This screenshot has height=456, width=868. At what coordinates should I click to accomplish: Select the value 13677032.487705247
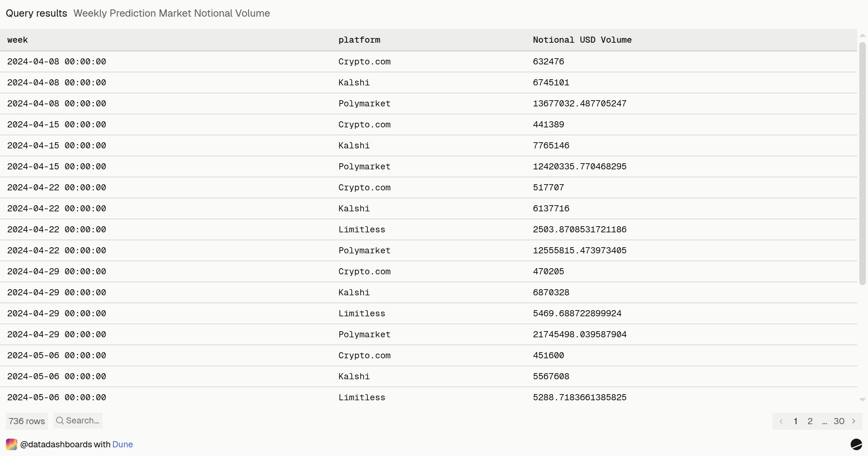(580, 104)
